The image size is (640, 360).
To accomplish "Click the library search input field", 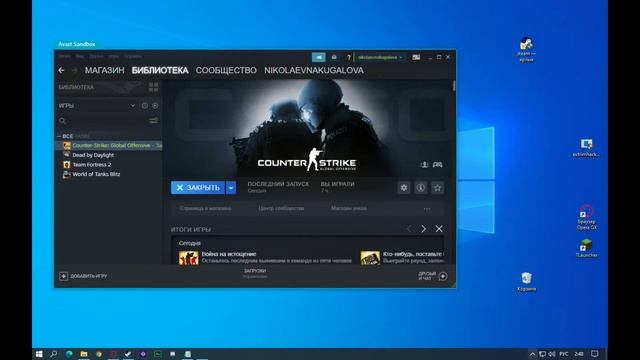I will 102,121.
